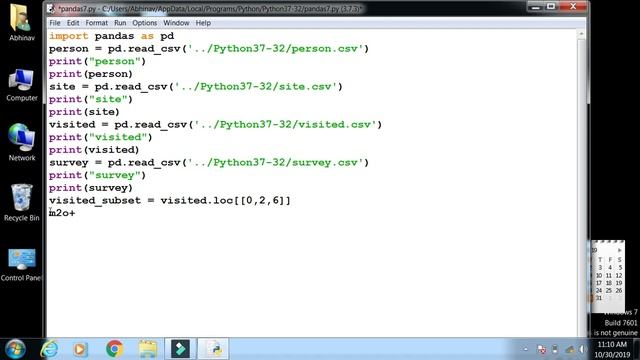Click the person.csv path string
The height and width of the screenshot is (360, 640).
coord(276,49)
